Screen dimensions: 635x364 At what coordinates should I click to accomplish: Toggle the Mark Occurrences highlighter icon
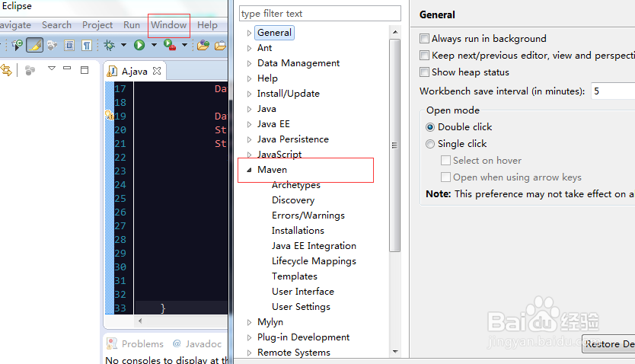[x=35, y=45]
